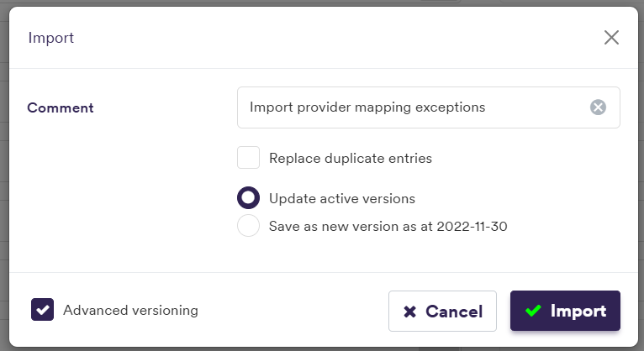This screenshot has width=644, height=351.
Task: Confirm with the Import button
Action: pos(565,311)
